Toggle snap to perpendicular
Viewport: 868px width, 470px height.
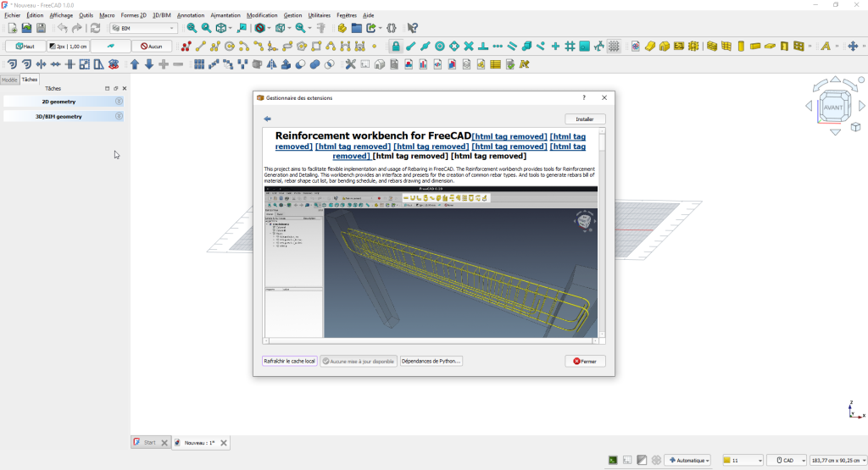click(x=482, y=47)
